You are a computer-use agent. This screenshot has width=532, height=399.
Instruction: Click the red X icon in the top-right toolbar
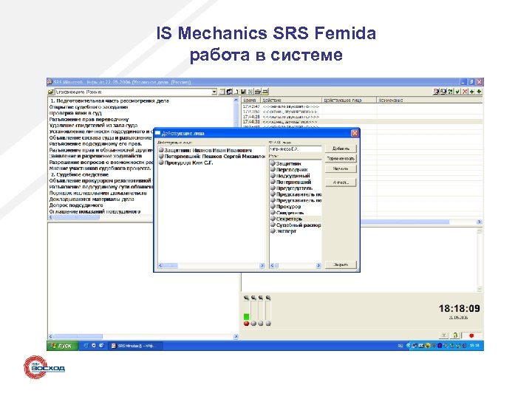[x=465, y=92]
